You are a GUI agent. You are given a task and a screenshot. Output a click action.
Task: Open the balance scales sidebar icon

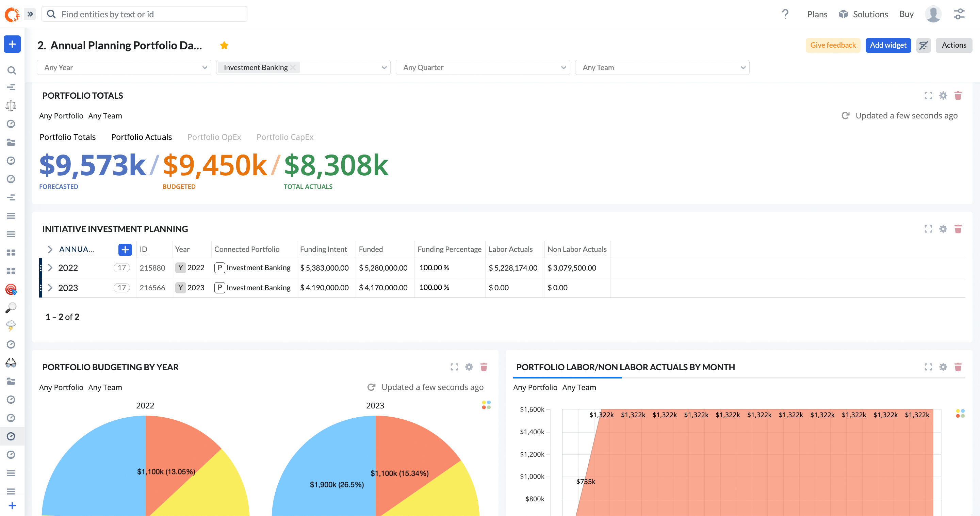(x=11, y=106)
